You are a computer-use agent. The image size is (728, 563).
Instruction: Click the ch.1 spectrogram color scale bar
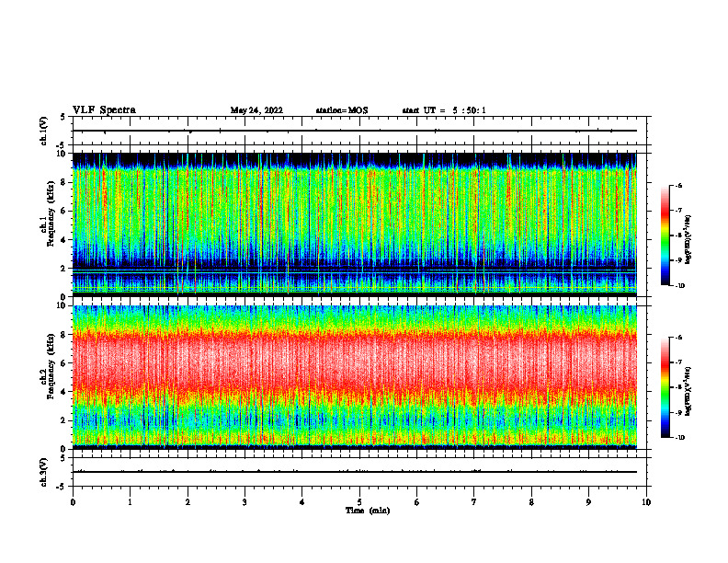pyautogui.click(x=665, y=236)
